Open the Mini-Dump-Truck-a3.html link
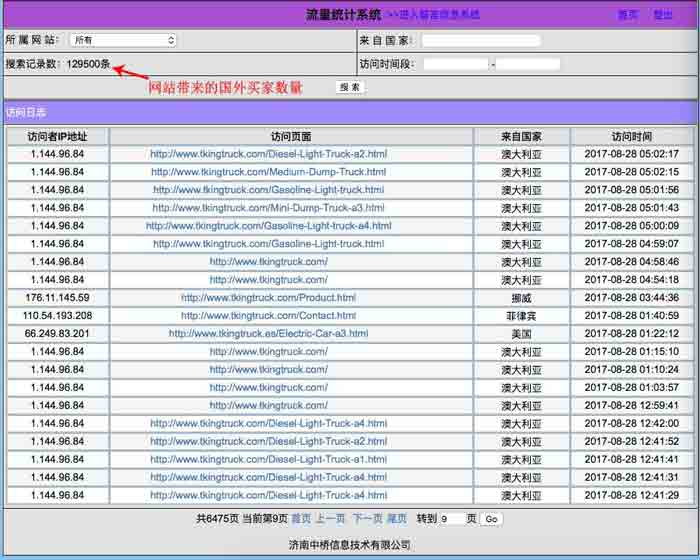The height and width of the screenshot is (560, 700). tap(268, 208)
